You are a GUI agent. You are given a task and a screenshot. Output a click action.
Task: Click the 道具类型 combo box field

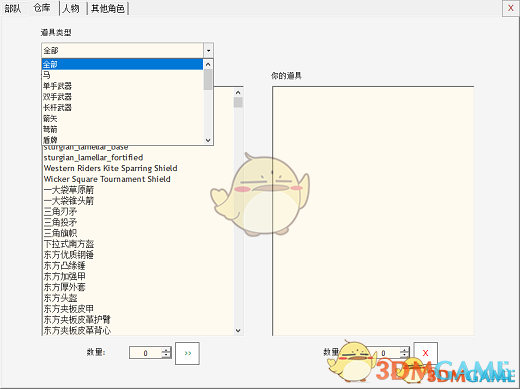coord(123,51)
